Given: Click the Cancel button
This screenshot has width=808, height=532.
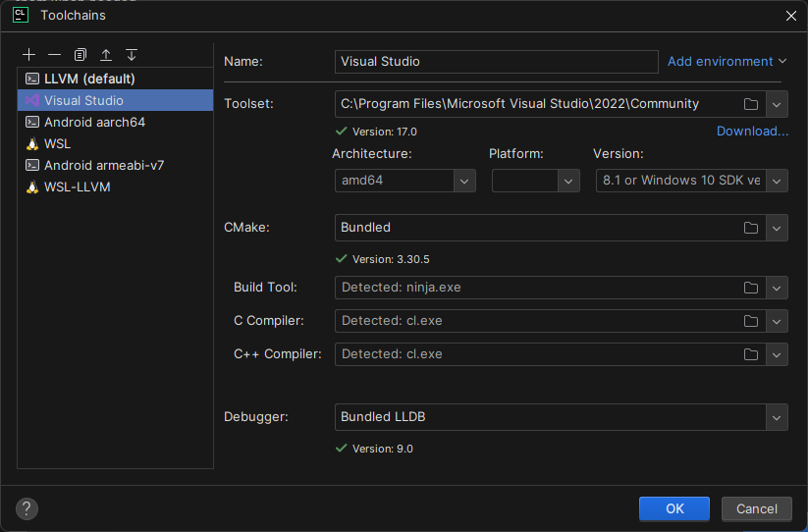Looking at the screenshot, I should (x=757, y=508).
